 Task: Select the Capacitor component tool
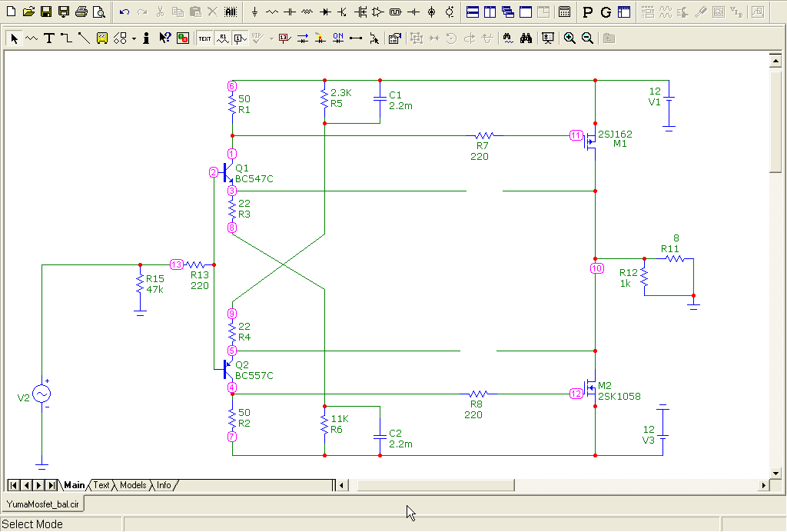(x=290, y=12)
